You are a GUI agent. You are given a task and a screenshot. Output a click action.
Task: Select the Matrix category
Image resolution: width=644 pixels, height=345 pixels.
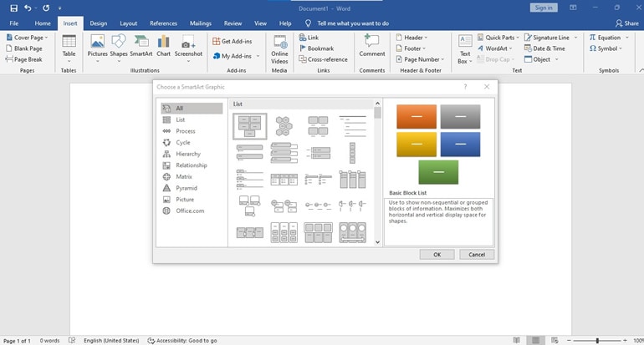[192, 177]
